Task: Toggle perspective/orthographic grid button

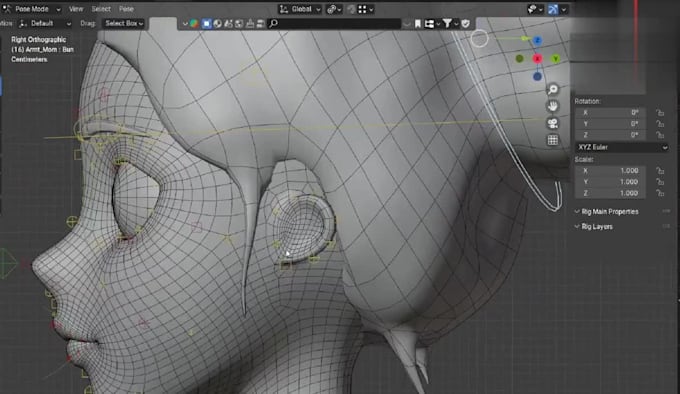Action: coord(552,140)
